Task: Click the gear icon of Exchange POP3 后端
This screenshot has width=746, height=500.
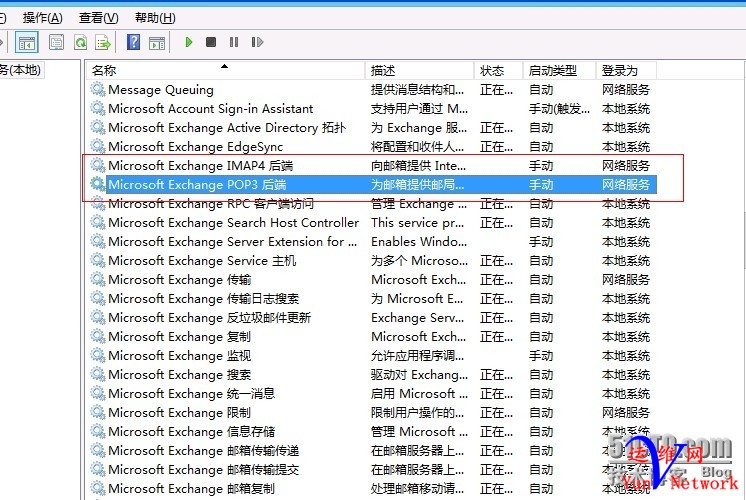Action: (98, 184)
